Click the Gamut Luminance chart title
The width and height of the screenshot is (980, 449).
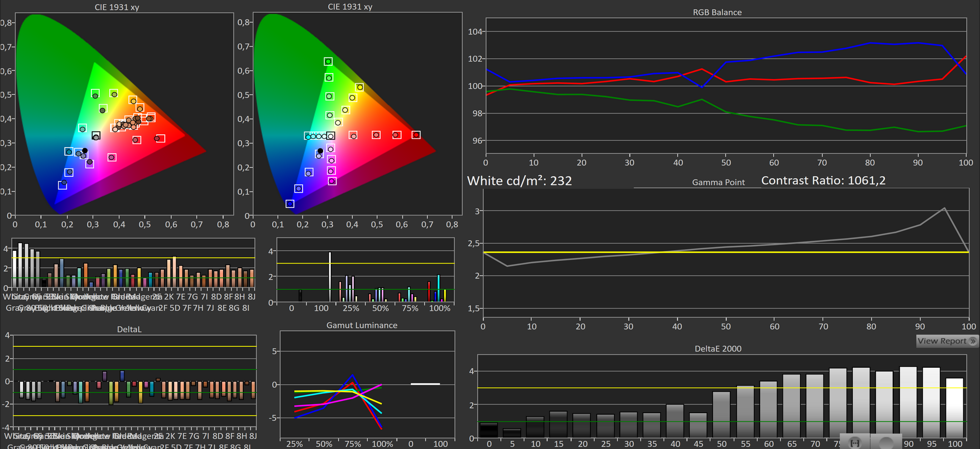click(x=361, y=325)
